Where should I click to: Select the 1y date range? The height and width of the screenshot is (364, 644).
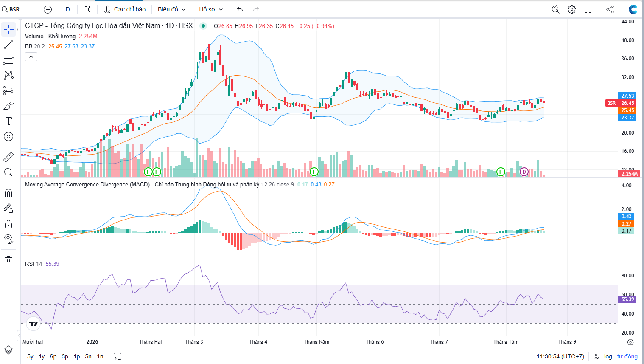click(x=42, y=356)
